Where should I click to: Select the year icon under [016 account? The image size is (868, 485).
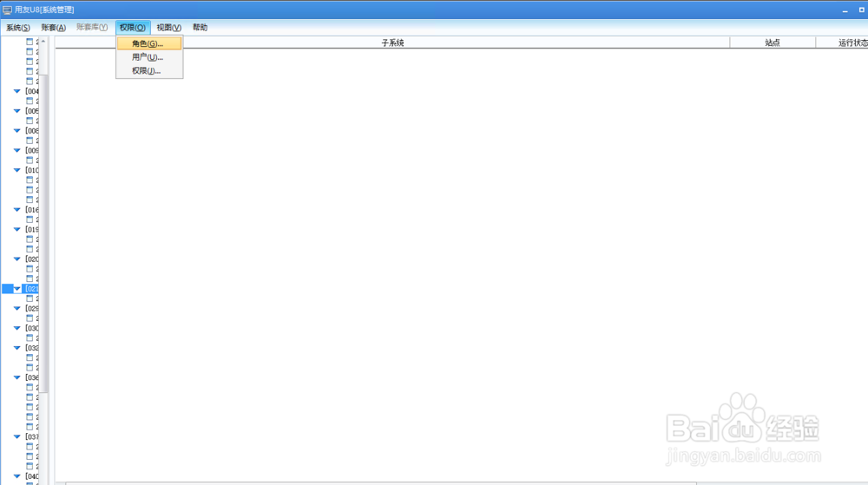click(30, 220)
